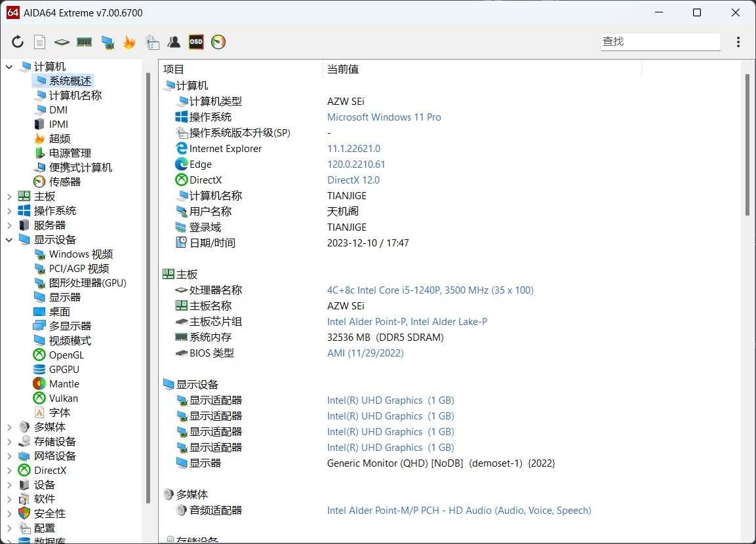756x544 pixels.
Task: Click in the 查找 search field
Action: tap(660, 42)
